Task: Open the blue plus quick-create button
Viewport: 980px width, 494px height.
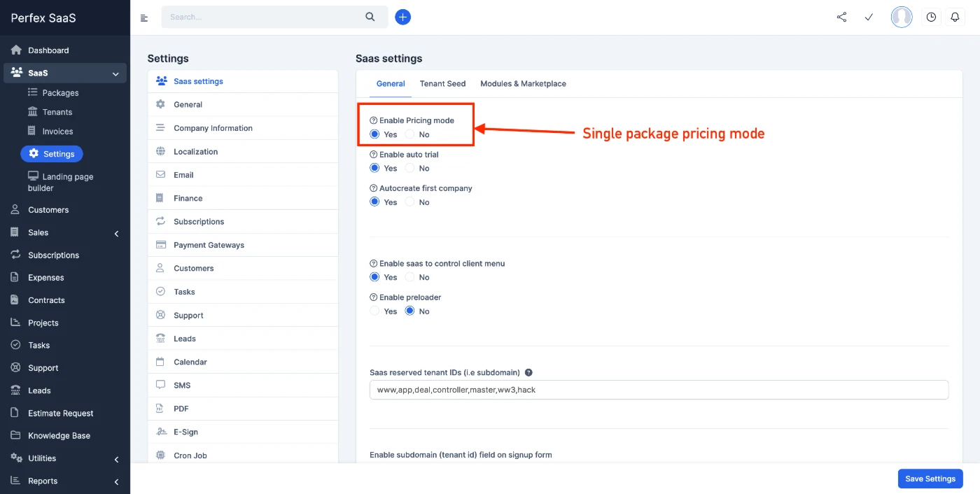Action: [402, 17]
